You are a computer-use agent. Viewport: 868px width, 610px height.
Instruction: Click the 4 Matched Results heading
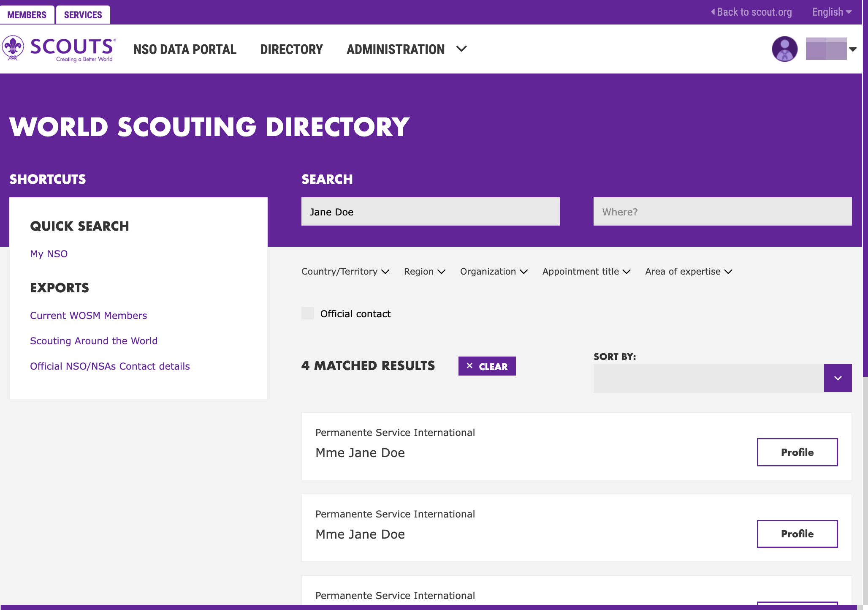(x=368, y=366)
